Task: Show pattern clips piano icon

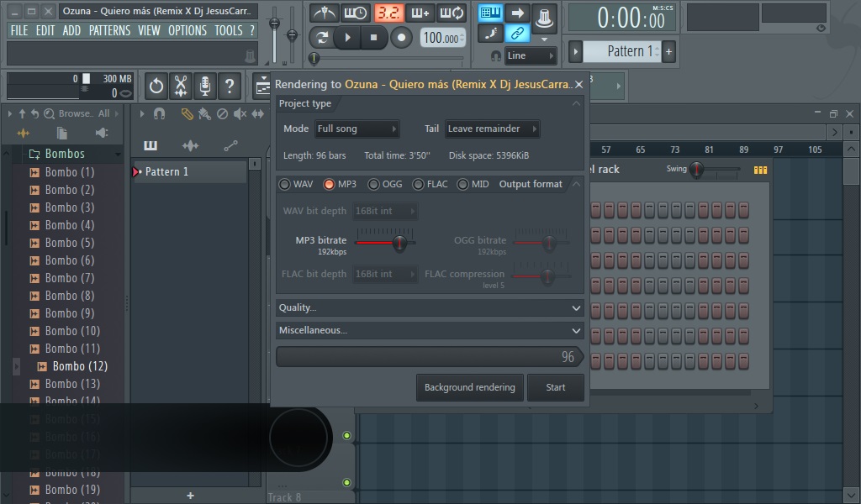Action: [x=151, y=145]
